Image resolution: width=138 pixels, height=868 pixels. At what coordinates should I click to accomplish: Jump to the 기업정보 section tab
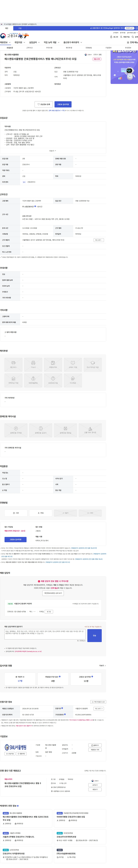pos(108,48)
